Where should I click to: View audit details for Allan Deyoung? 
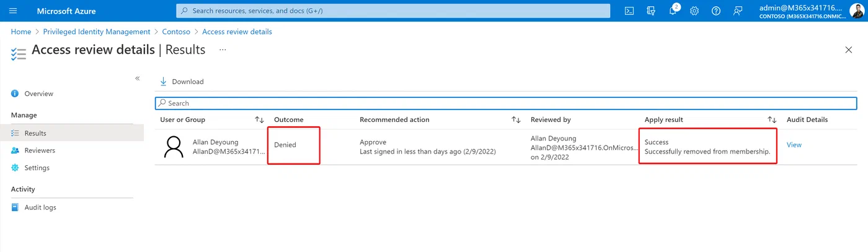794,145
